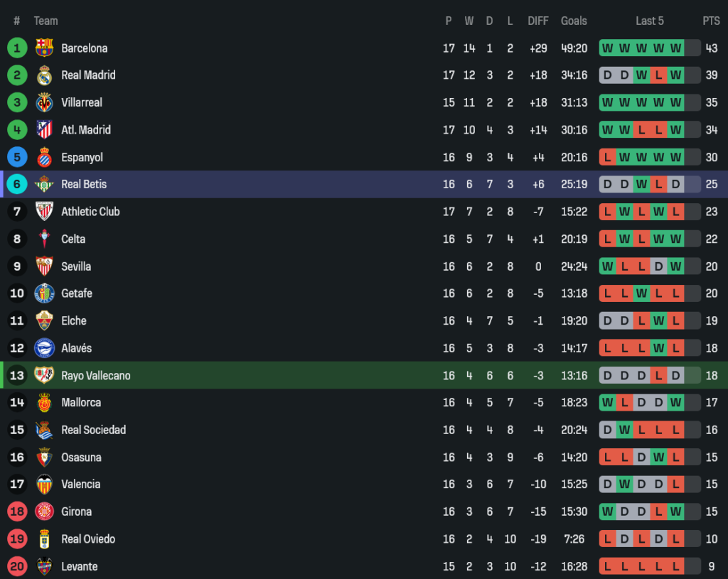Click the Goals column header
The height and width of the screenshot is (579, 728).
(574, 21)
